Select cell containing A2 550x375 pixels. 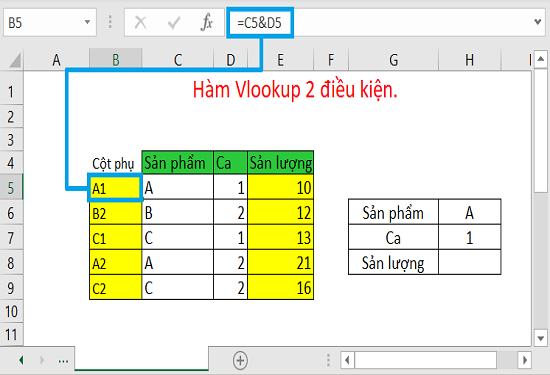tap(115, 262)
